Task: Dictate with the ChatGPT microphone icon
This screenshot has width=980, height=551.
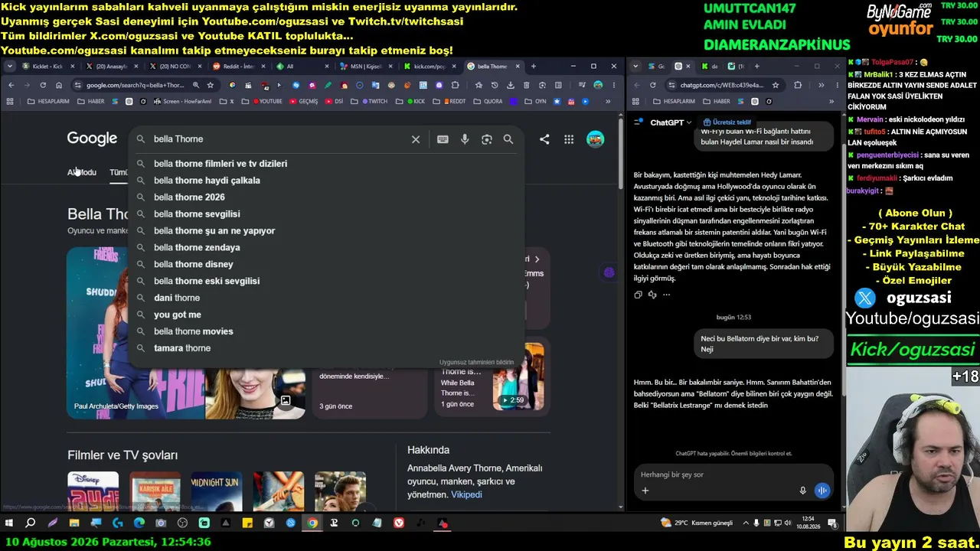Action: click(803, 491)
